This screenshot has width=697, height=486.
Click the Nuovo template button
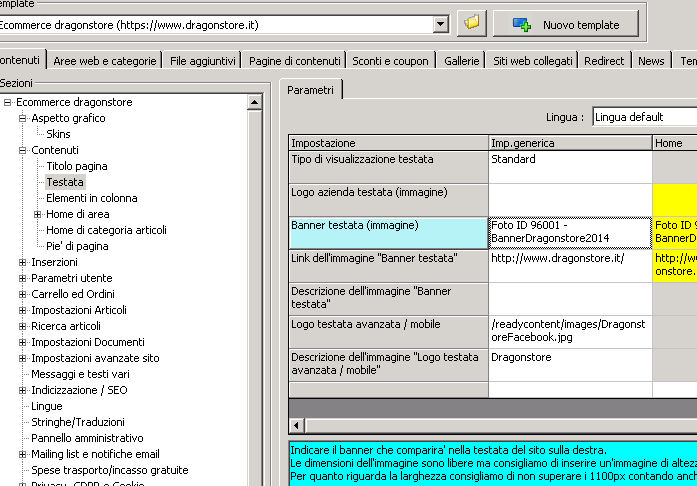[565, 24]
